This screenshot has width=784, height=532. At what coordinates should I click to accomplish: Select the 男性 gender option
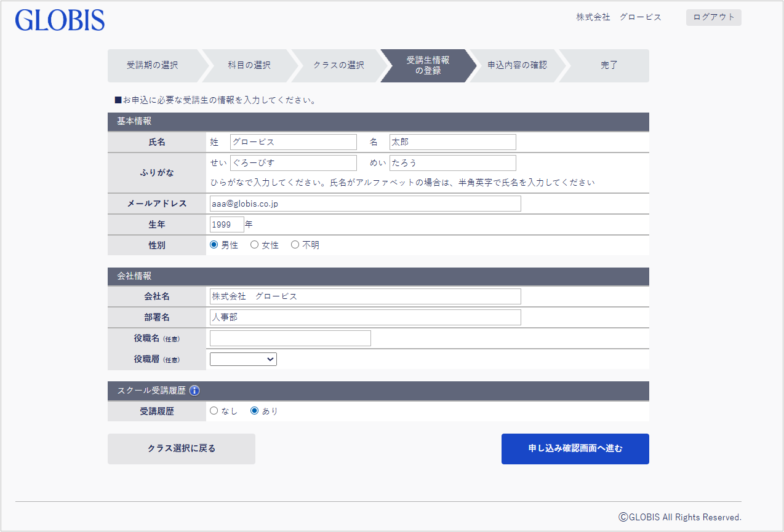point(215,244)
